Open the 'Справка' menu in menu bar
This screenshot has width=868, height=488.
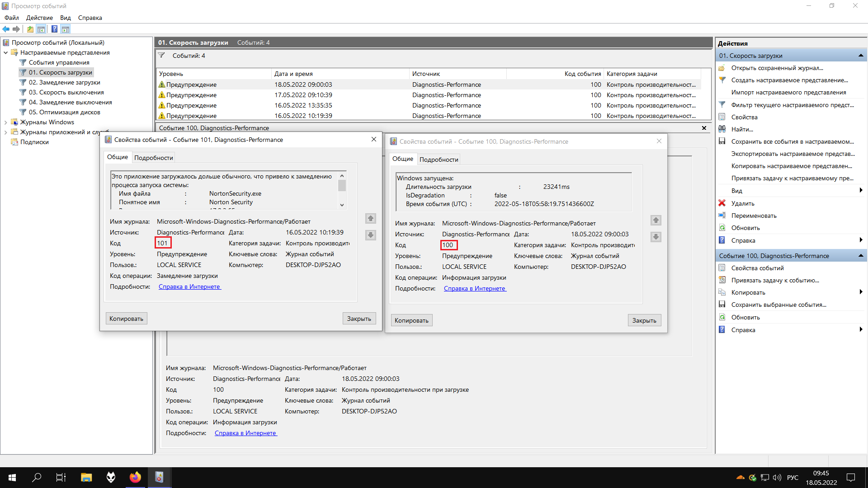click(x=90, y=18)
